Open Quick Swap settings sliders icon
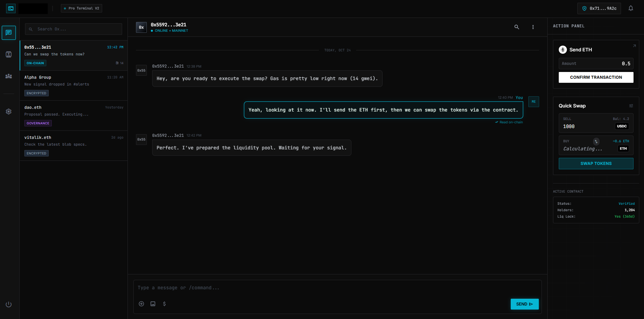 point(631,105)
